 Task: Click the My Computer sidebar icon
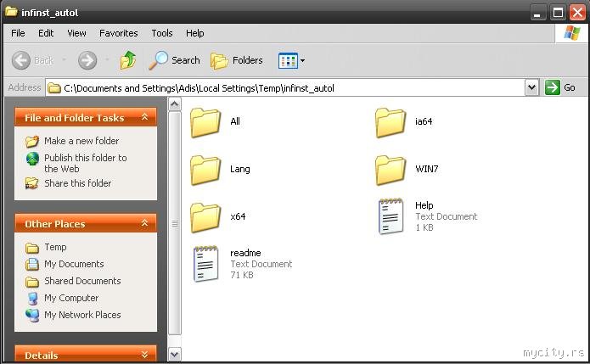click(33, 298)
